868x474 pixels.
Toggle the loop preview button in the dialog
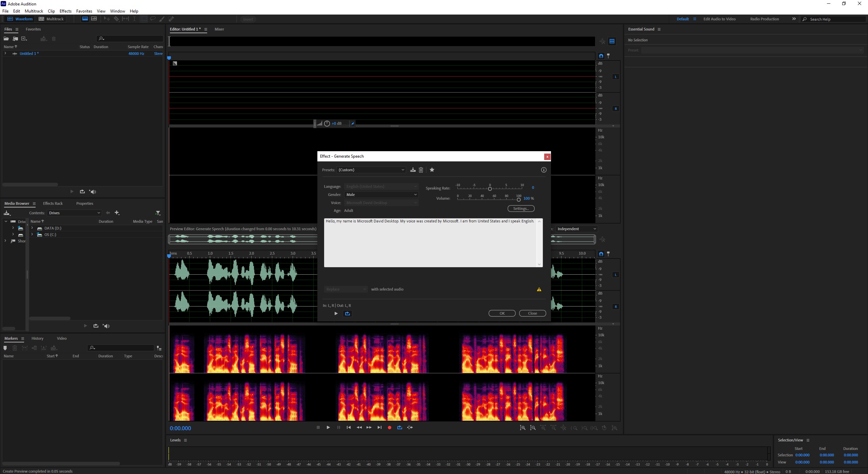pyautogui.click(x=348, y=313)
